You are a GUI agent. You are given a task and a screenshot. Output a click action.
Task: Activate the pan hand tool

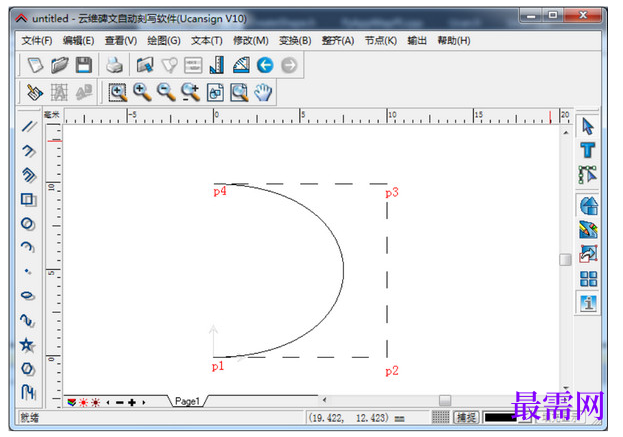point(263,93)
